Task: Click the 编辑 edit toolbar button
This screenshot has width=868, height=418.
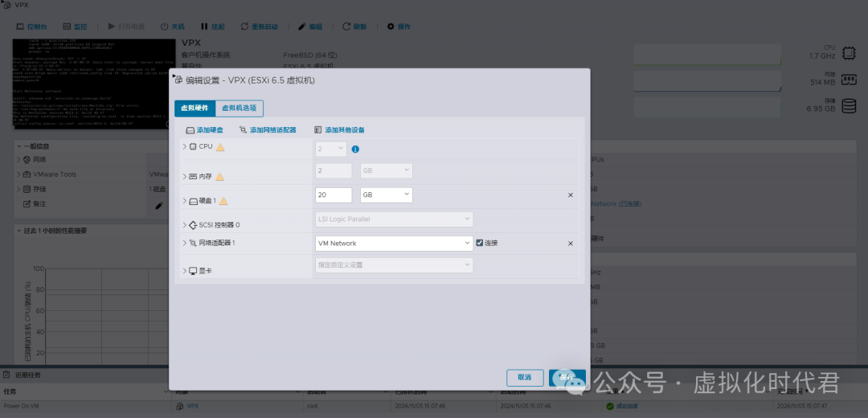Action: coord(310,27)
